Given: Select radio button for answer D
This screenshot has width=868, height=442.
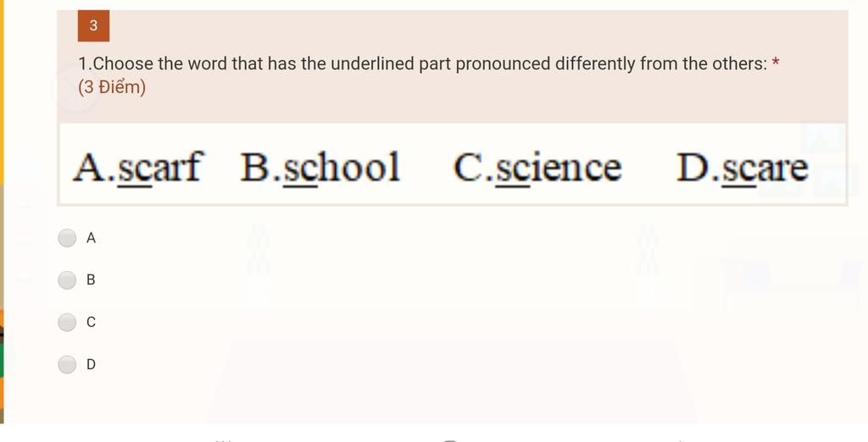Looking at the screenshot, I should pos(67,364).
